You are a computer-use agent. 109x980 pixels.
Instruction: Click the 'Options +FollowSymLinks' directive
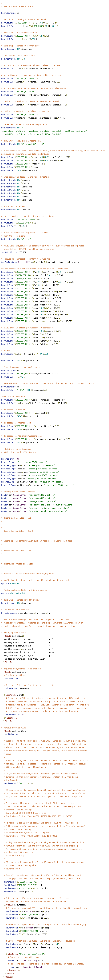[14, 593]
